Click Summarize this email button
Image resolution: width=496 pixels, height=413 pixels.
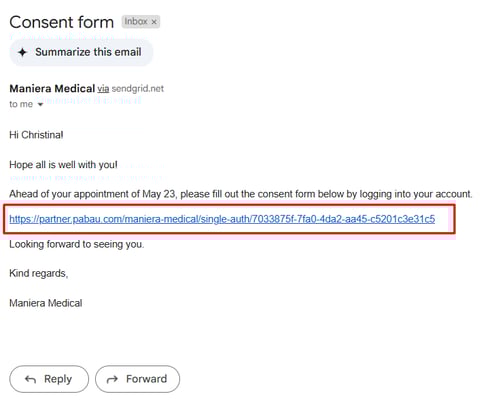pos(81,52)
